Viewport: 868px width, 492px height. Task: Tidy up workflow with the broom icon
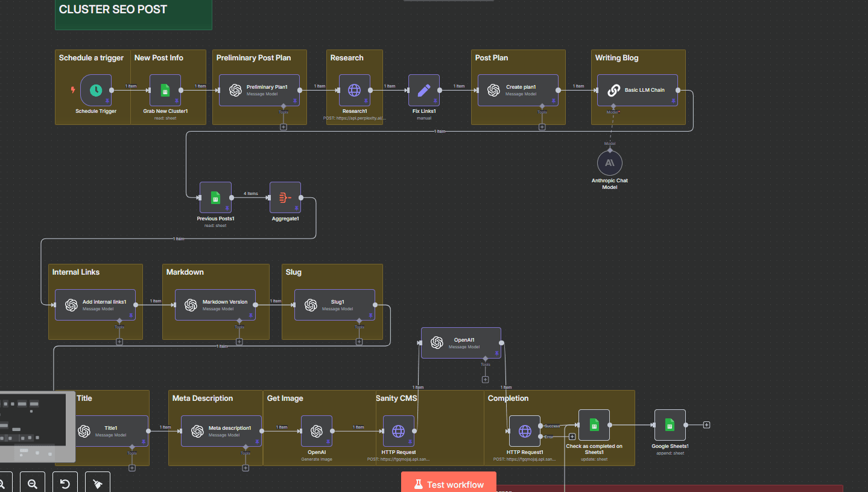pyautogui.click(x=97, y=484)
